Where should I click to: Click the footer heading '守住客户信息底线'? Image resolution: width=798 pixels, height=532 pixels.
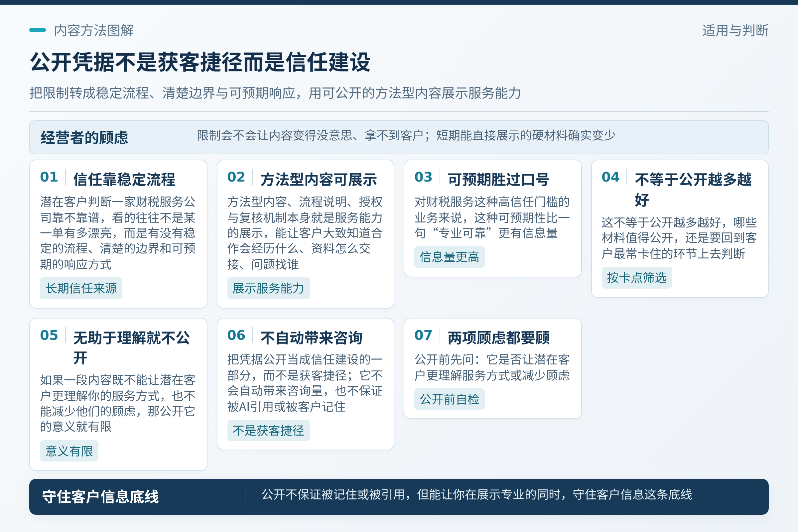click(100, 497)
